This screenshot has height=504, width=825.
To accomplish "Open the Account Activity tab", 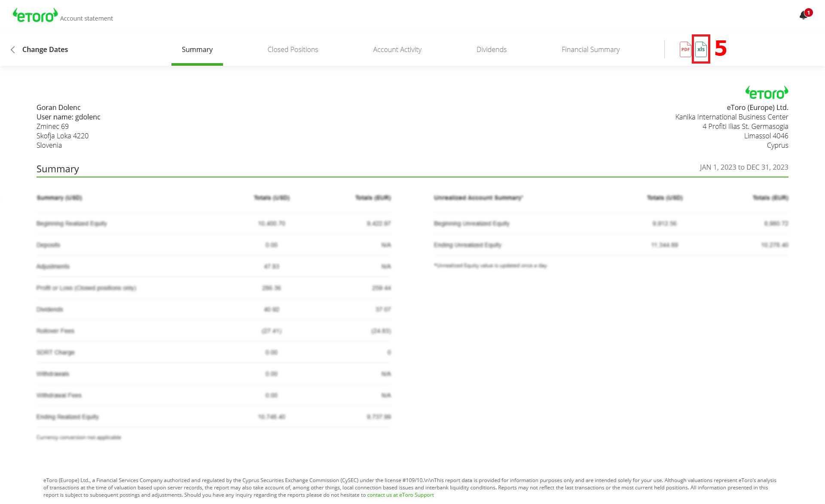I will [397, 49].
